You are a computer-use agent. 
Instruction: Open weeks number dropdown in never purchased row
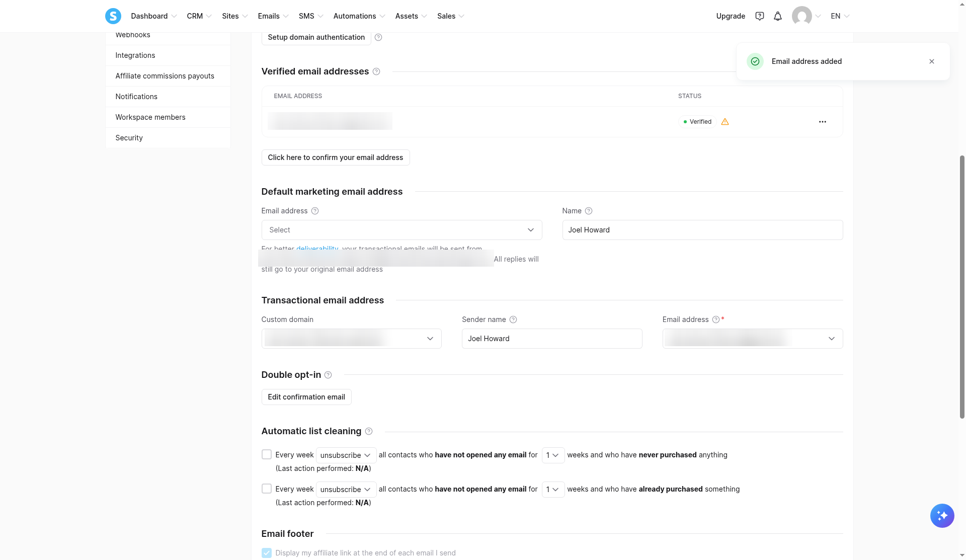553,455
